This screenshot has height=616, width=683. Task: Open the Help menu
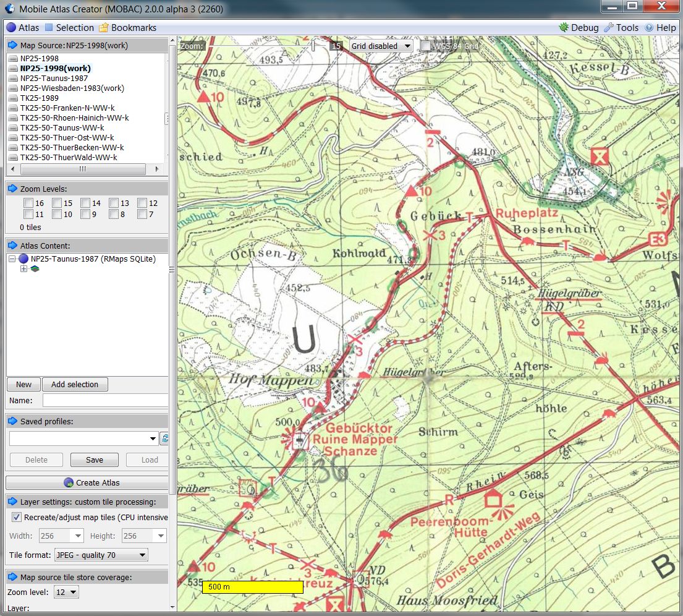click(x=660, y=27)
